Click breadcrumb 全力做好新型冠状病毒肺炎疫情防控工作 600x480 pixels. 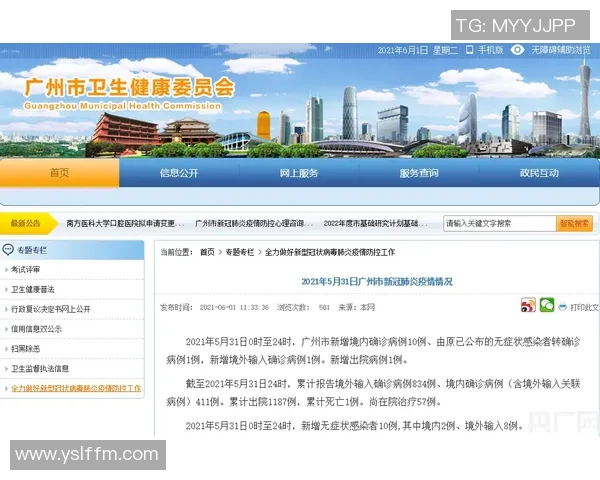click(329, 252)
